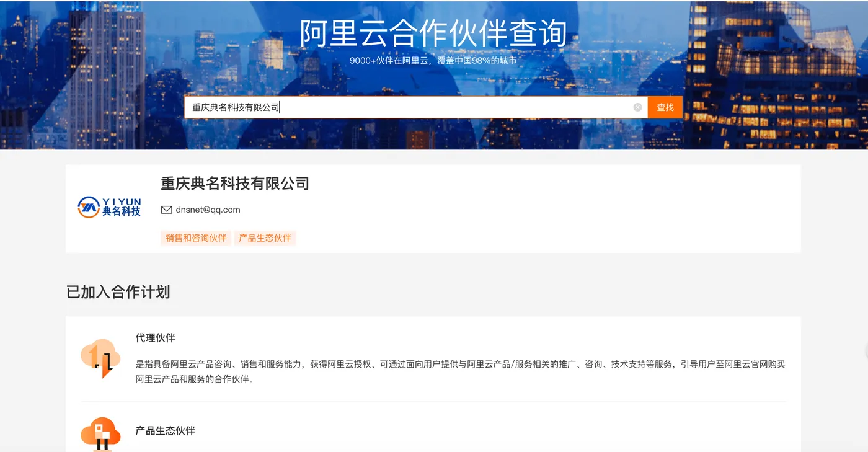Click the 9000+伙伴在阿里云 subtitle text
This screenshot has height=452, width=868.
point(433,61)
